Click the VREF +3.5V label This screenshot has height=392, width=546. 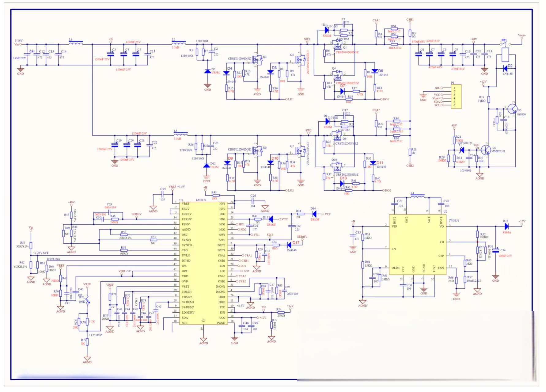[x=177, y=187]
